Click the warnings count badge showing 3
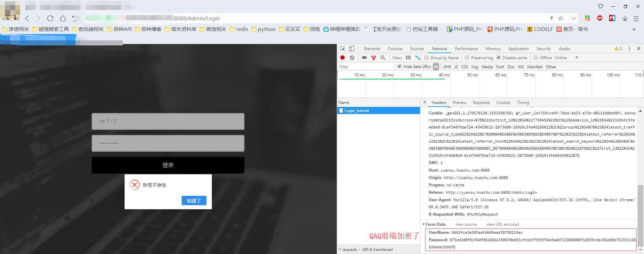644x254 pixels. coord(618,49)
